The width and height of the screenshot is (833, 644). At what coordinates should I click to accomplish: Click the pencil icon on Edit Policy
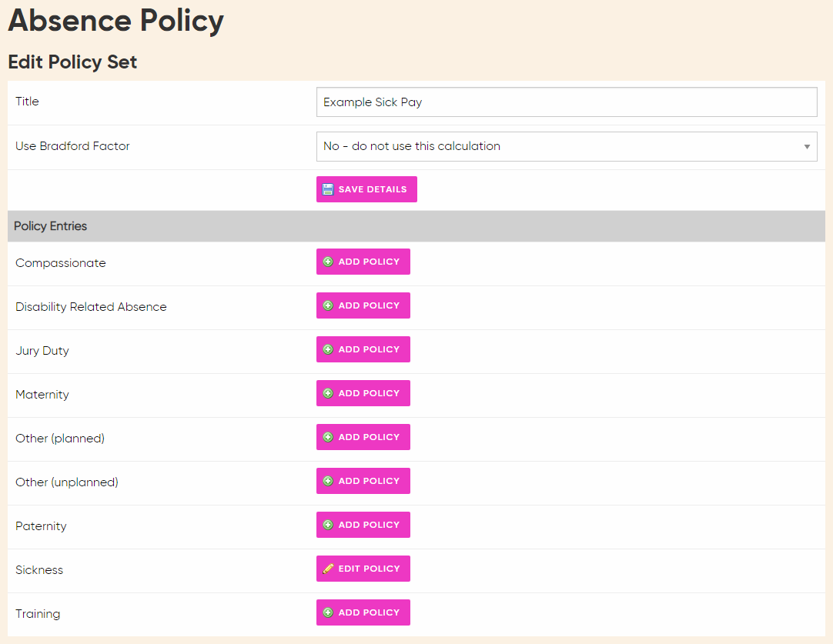[330, 568]
